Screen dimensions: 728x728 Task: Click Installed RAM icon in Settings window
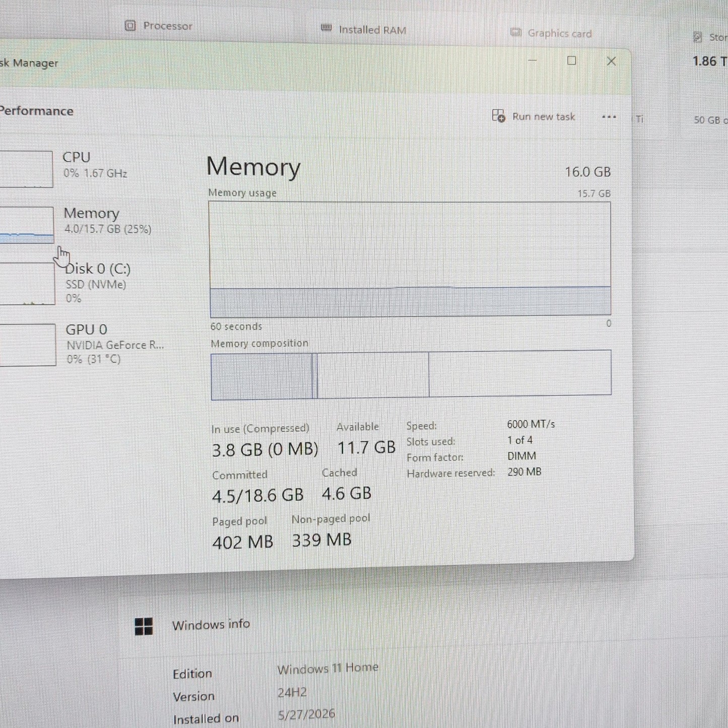pyautogui.click(x=326, y=28)
